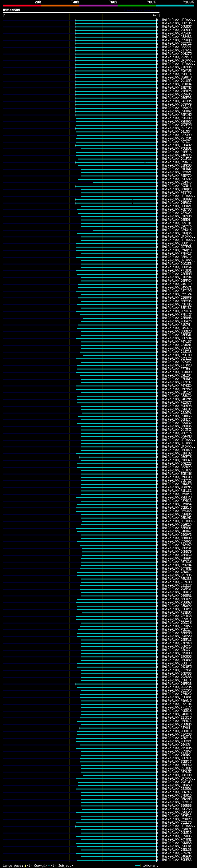Click the white query sequence bar
The image size is (197, 868).
click(x=81, y=12)
